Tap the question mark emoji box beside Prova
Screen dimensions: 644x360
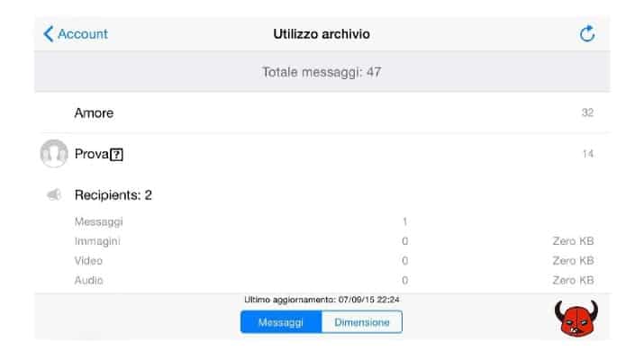coord(115,155)
